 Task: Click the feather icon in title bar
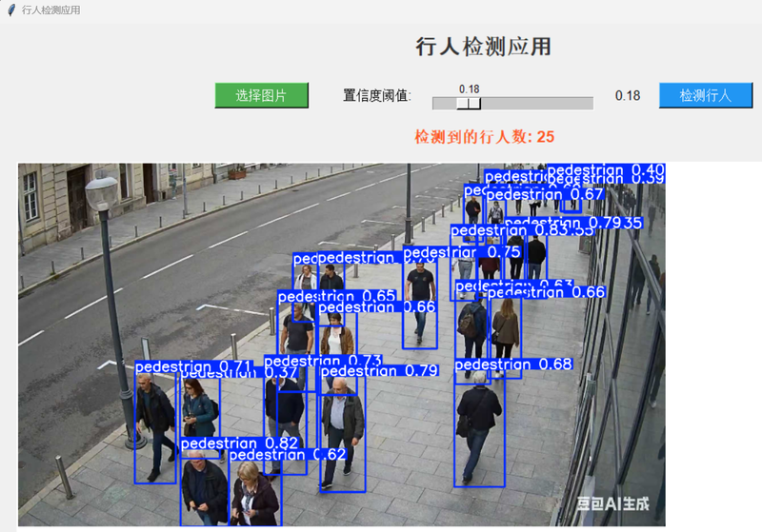(x=11, y=10)
